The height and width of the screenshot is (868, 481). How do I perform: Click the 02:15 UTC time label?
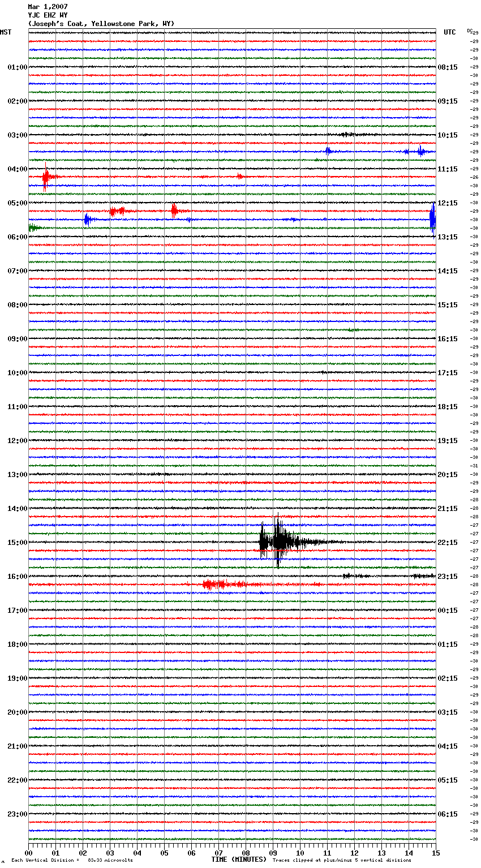pos(448,678)
